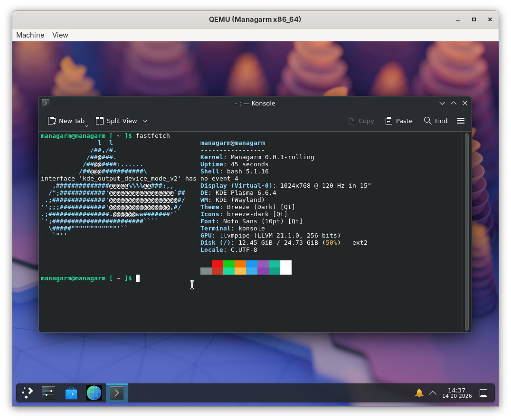Expand the New Tab dropdown arrow

(87, 126)
